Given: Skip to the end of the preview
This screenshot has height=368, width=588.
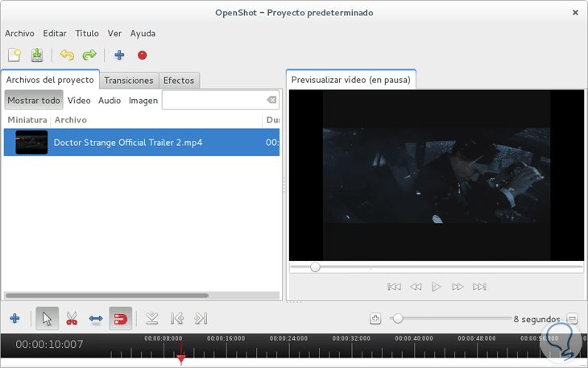Looking at the screenshot, I should pos(479,287).
